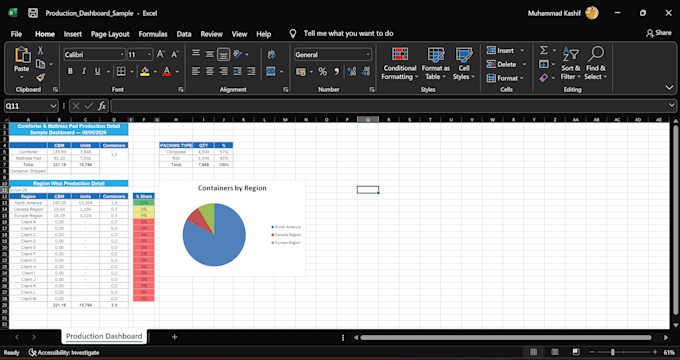Image resolution: width=680 pixels, height=360 pixels.
Task: Switch to the View tab
Action: (239, 34)
